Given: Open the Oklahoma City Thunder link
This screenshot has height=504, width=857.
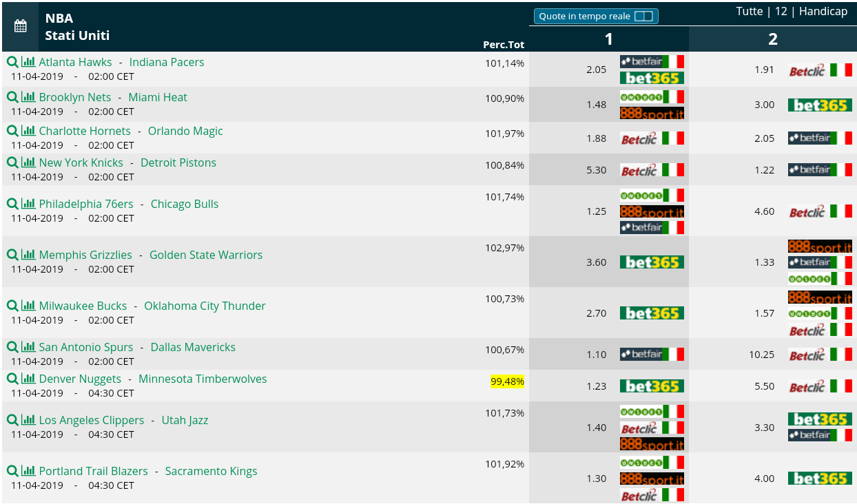Looking at the screenshot, I should (x=205, y=306).
